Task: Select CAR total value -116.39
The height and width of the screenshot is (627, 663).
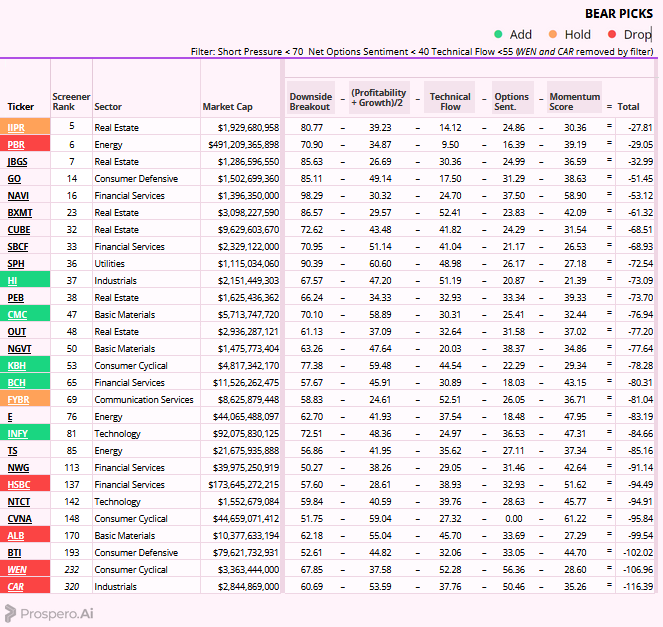Action: pyautogui.click(x=638, y=587)
